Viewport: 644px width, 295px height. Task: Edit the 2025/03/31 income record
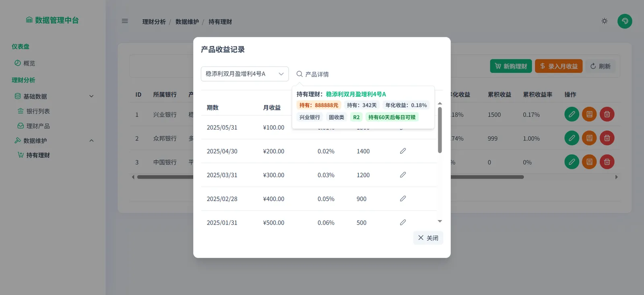pos(403,175)
